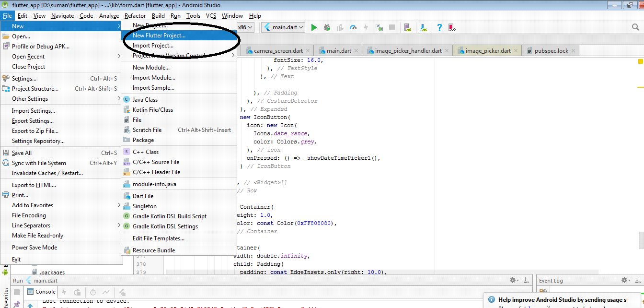This screenshot has height=308, width=644.
Task: Open the main.dart run configuration dropdown
Action: pyautogui.click(x=284, y=27)
